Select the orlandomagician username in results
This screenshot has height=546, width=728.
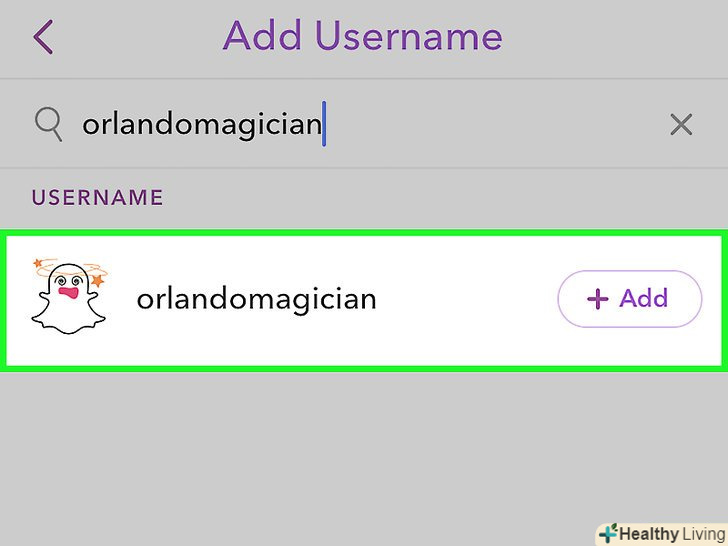256,299
